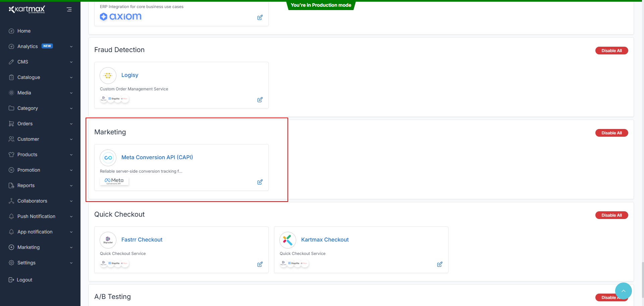The image size is (644, 306).
Task: Click the page vertical scrollbar
Action: coord(642,279)
